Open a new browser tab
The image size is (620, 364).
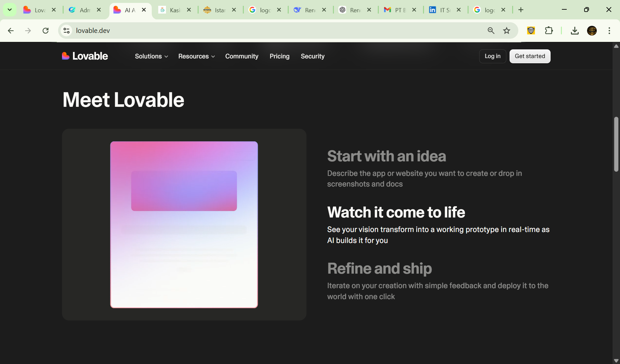[521, 10]
